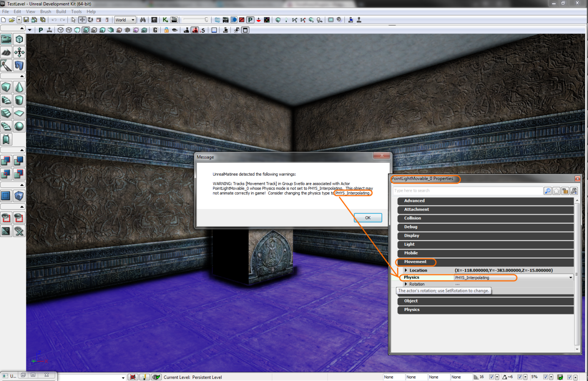
Task: Open the File menu
Action: tap(6, 11)
